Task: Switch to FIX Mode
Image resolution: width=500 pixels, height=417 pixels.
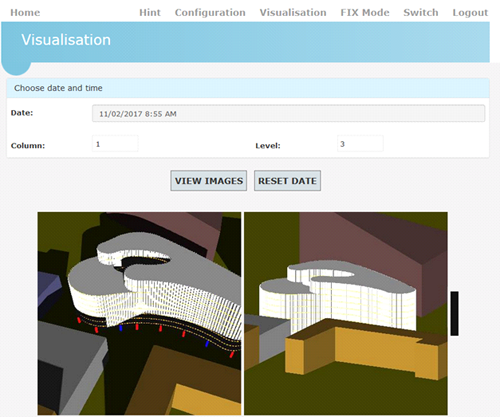Action: tap(365, 13)
